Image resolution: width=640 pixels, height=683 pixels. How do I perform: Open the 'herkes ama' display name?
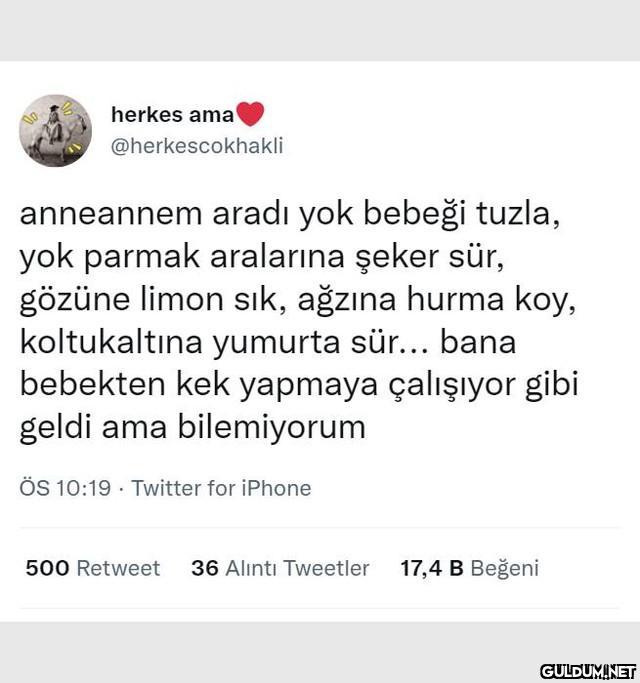(x=173, y=115)
